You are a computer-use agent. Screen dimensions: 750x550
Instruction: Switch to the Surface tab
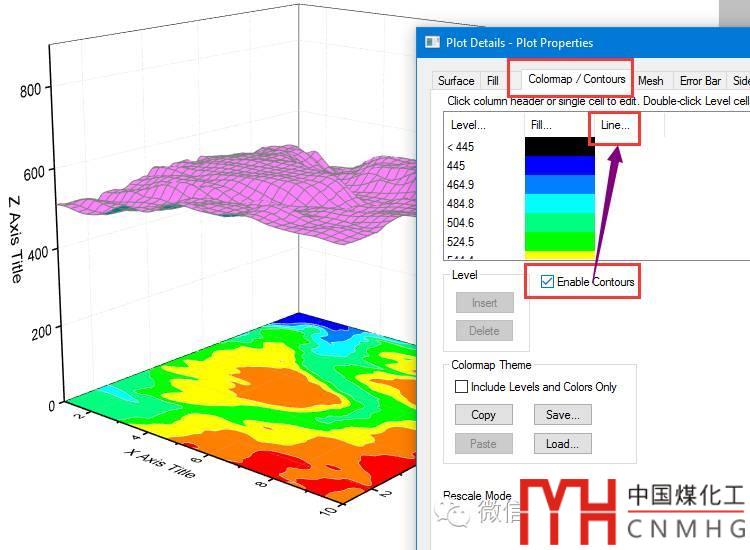[x=456, y=81]
